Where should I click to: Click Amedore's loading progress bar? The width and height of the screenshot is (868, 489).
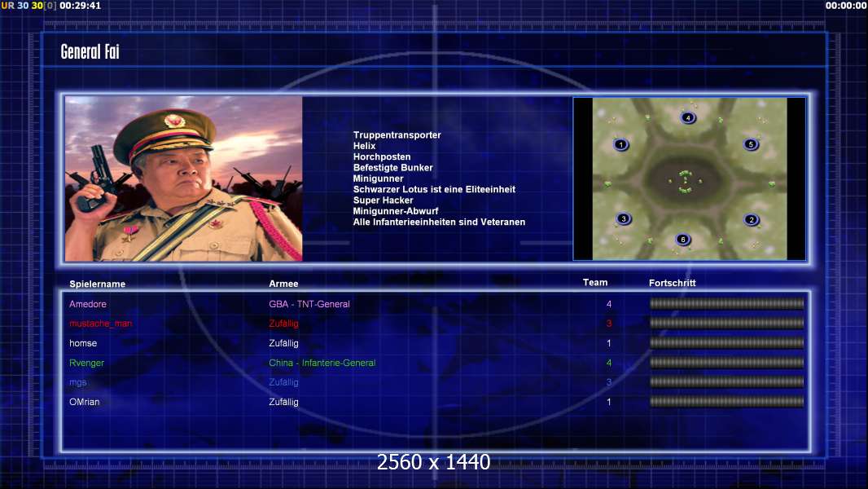pyautogui.click(x=726, y=303)
